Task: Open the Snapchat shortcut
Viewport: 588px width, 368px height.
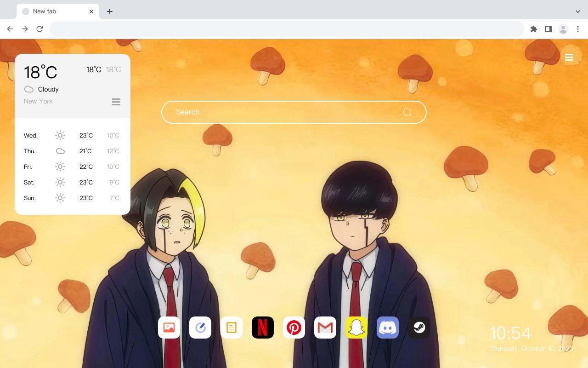Action: coord(356,328)
